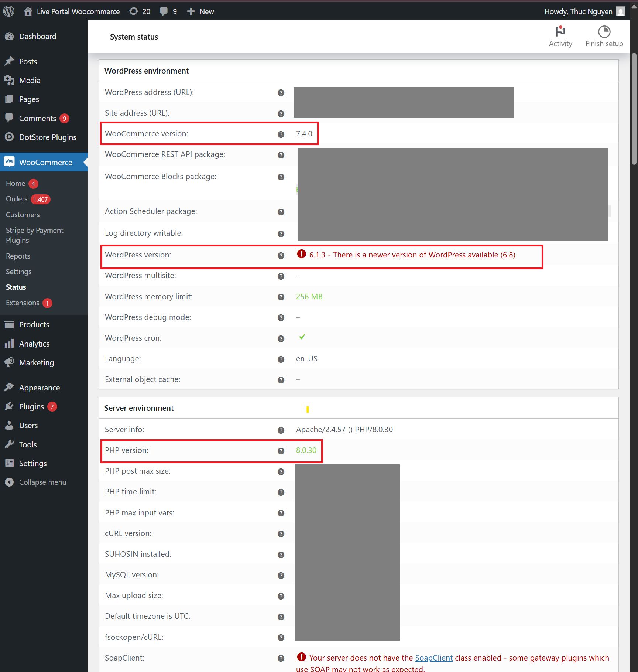Click help icon for WordPress version

point(281,255)
